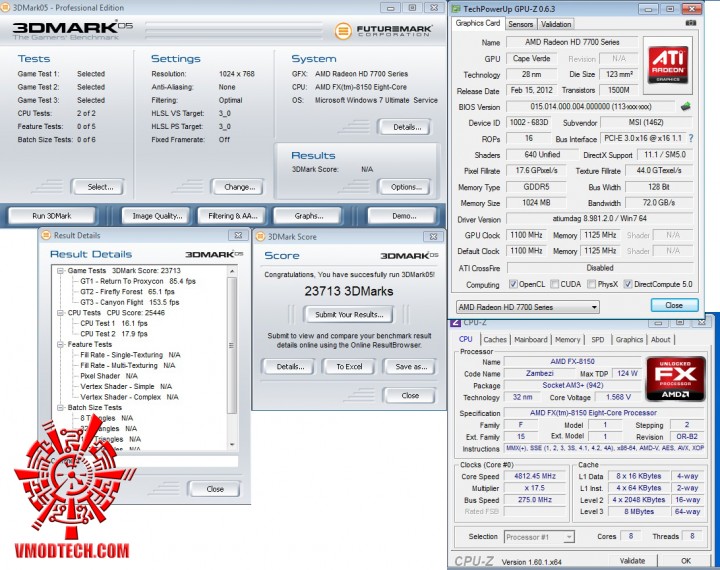The width and height of the screenshot is (720, 570).
Task: Open the Memory tab in CPU-Z
Action: pos(568,339)
